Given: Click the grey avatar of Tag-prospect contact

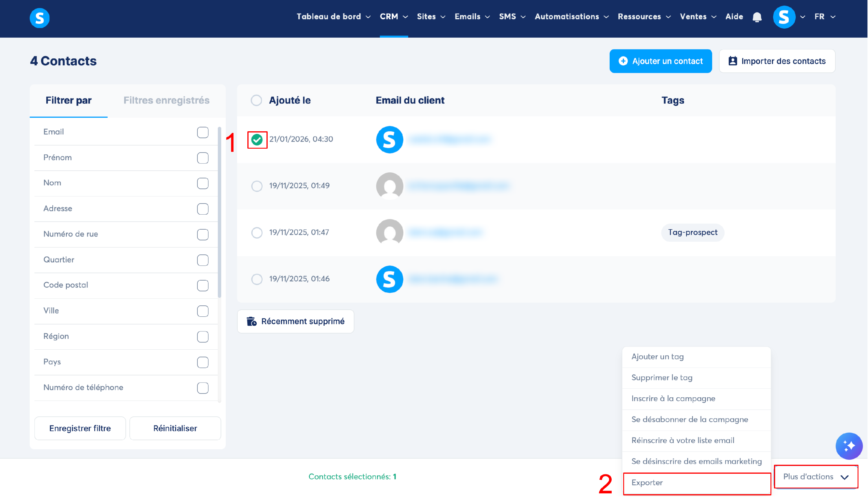Looking at the screenshot, I should coord(389,233).
